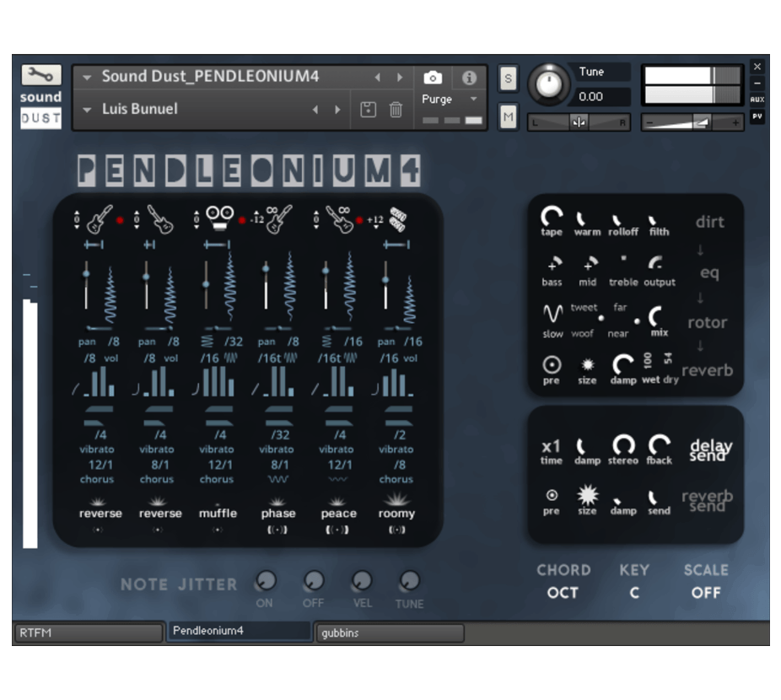Click the sunburst icon above roomy
This screenshot has width=781, height=700.
click(x=397, y=499)
